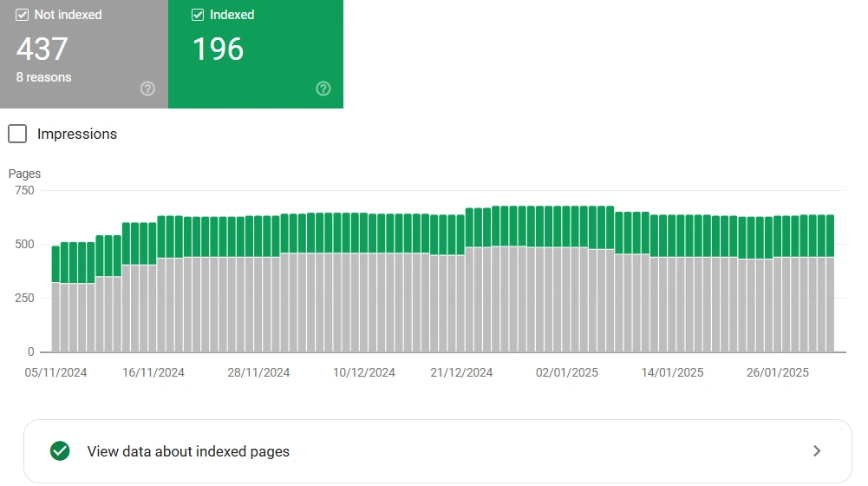
Task: Click the 26/01/2025 date label
Action: pos(777,372)
